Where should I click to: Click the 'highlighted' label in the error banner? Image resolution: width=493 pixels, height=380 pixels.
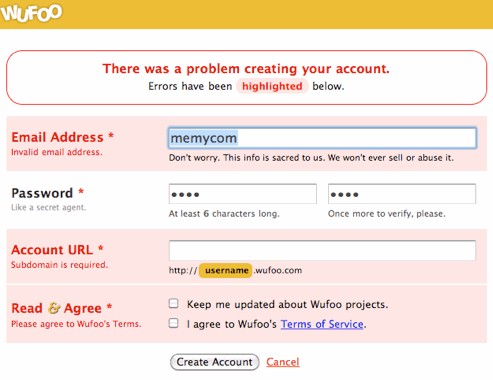pos(272,86)
